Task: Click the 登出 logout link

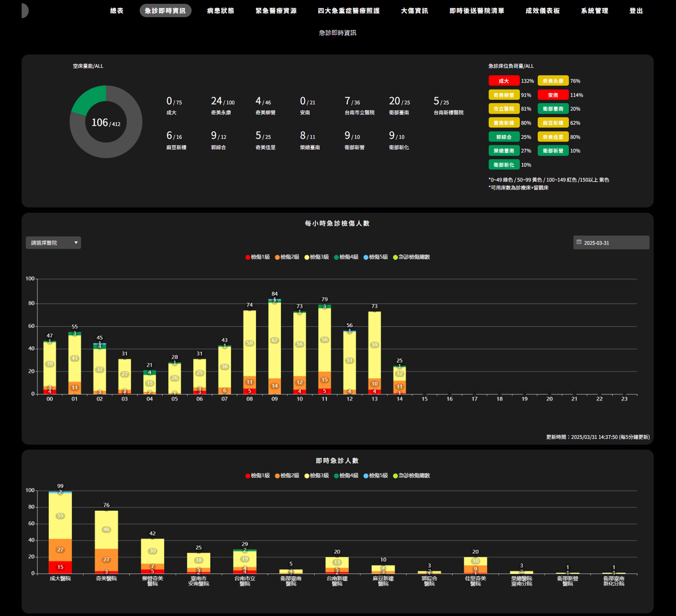Action: [636, 11]
